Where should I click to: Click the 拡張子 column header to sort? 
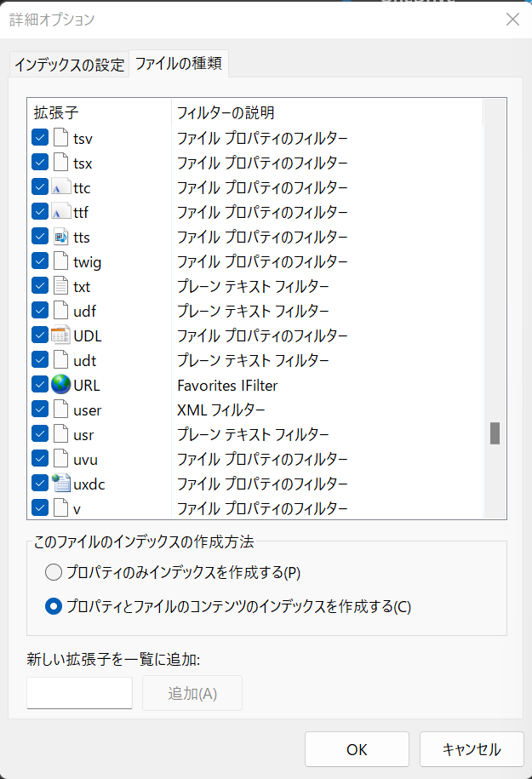(x=100, y=112)
